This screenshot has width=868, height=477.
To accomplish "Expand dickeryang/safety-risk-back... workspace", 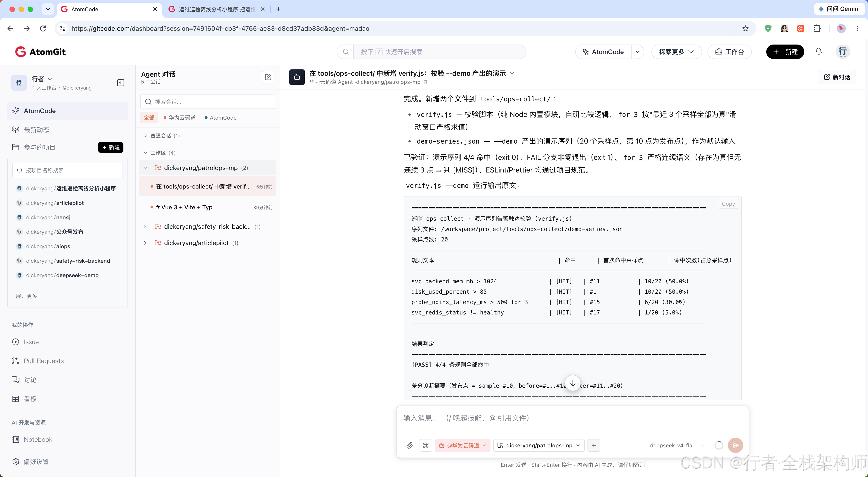I will [x=145, y=227].
